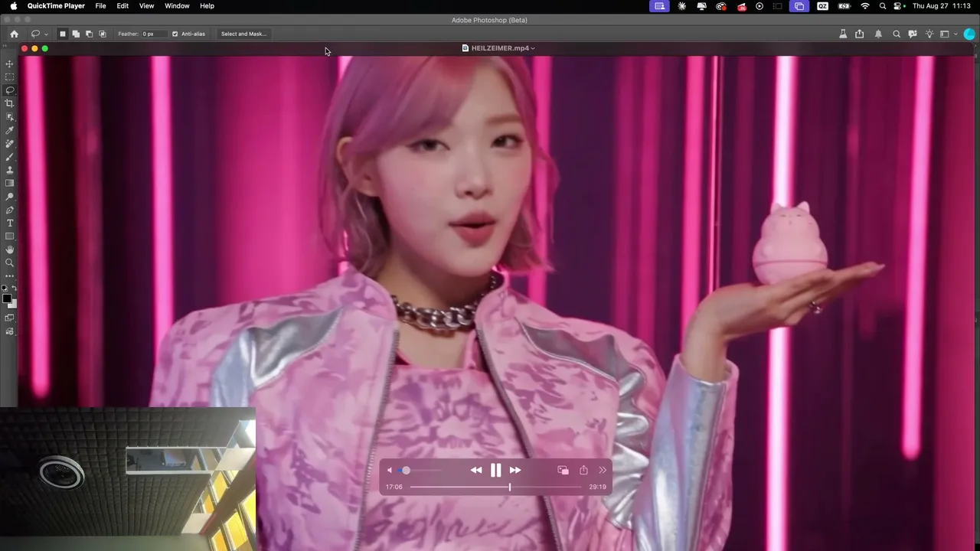Click the battery status icon
980x551 pixels.
pos(844,6)
